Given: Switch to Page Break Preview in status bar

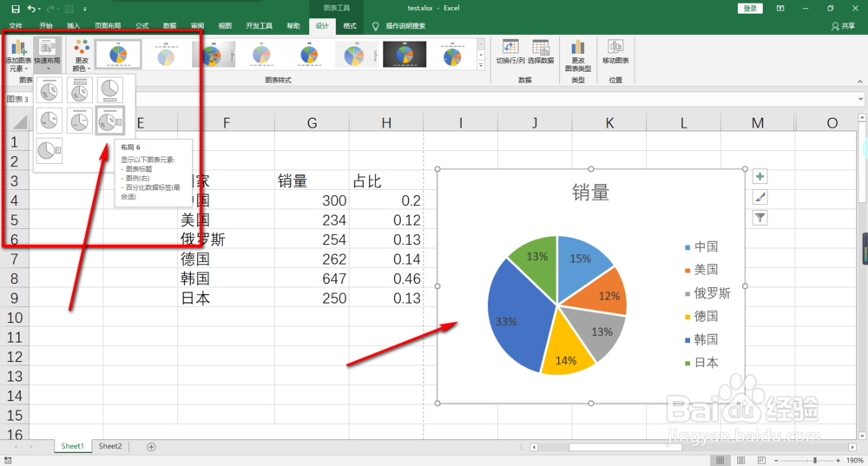Looking at the screenshot, I should coord(762,460).
